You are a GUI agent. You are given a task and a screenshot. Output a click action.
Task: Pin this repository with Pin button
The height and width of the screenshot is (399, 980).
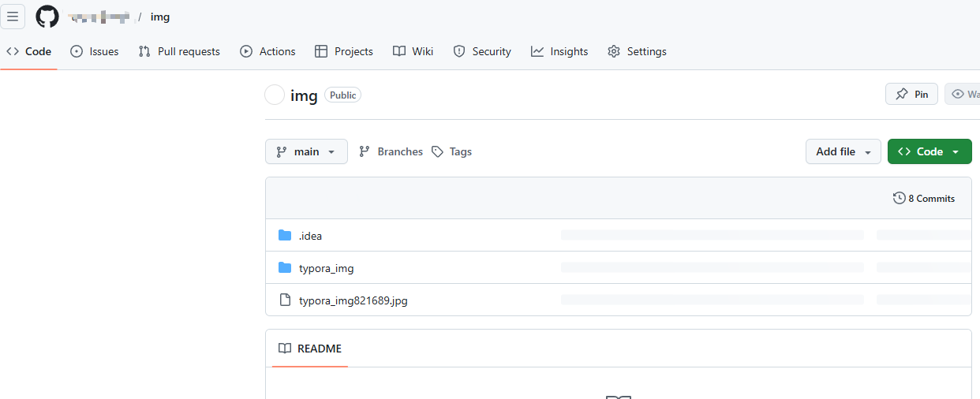click(912, 94)
